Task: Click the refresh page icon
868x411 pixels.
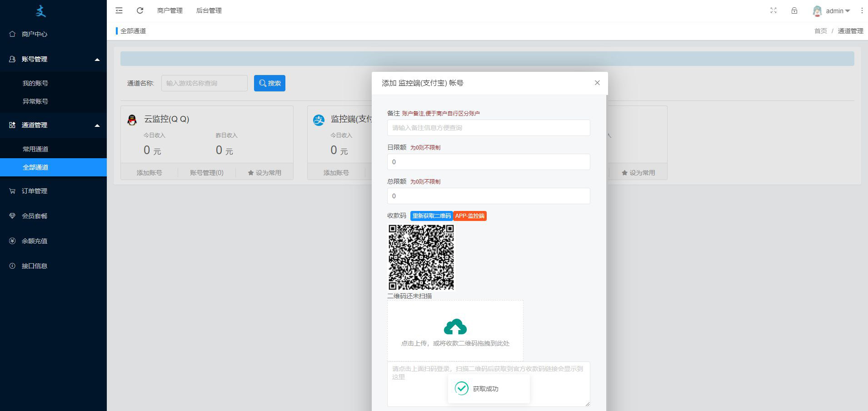Action: 140,10
